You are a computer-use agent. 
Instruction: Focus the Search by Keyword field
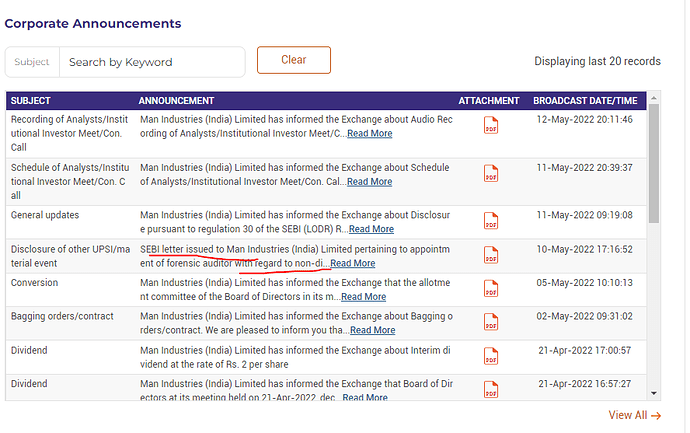tap(152, 62)
